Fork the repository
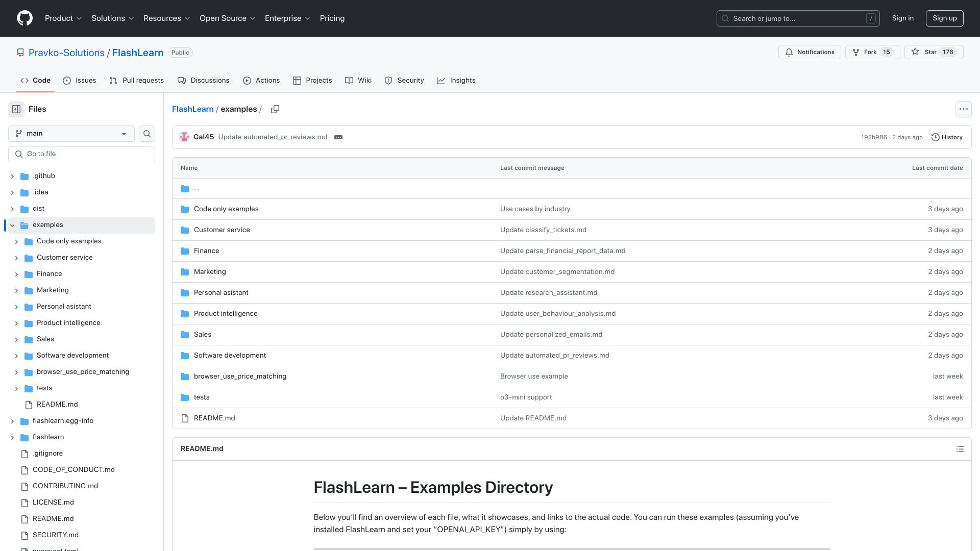Viewport: 980px width, 551px height. click(873, 52)
